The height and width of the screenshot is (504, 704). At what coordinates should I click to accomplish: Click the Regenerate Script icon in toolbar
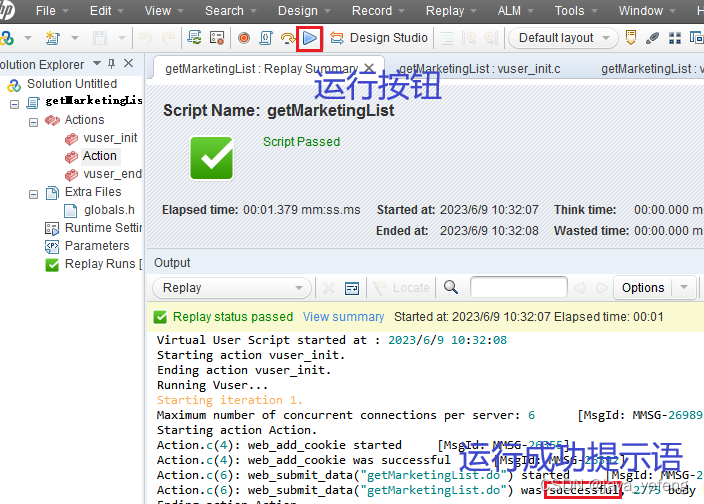194,38
